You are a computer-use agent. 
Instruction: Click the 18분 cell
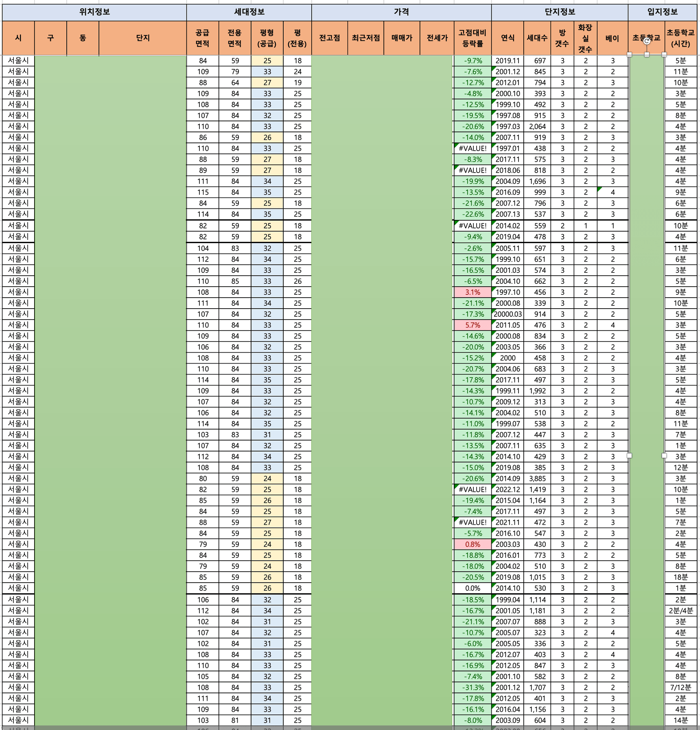[681, 577]
